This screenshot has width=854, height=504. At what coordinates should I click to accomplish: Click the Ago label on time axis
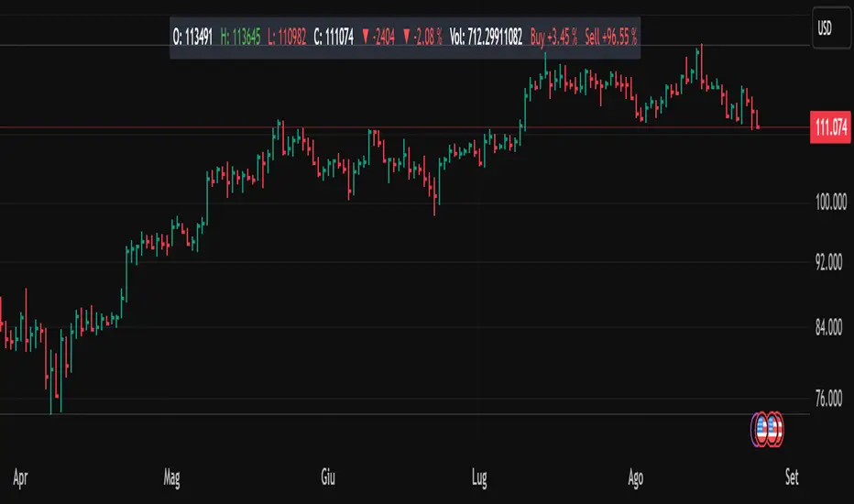coord(638,477)
